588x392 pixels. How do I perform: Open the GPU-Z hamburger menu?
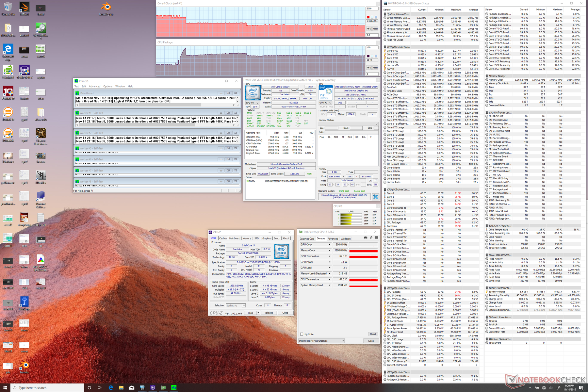coord(376,238)
